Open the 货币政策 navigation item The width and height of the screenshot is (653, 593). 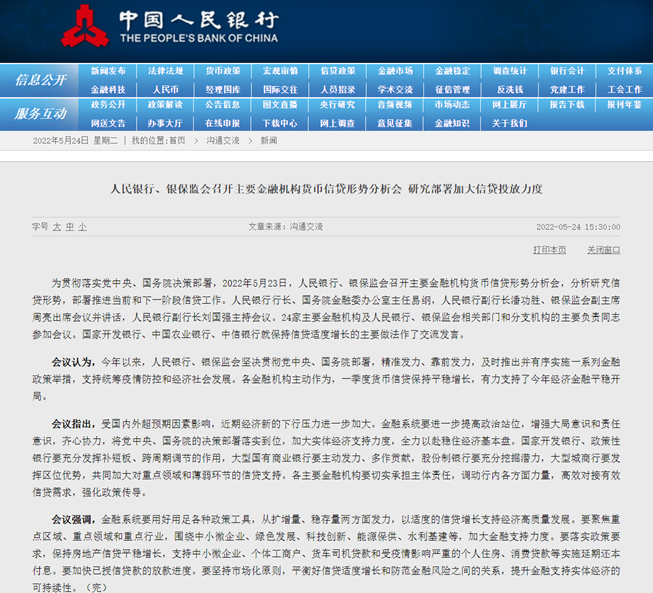(x=222, y=72)
